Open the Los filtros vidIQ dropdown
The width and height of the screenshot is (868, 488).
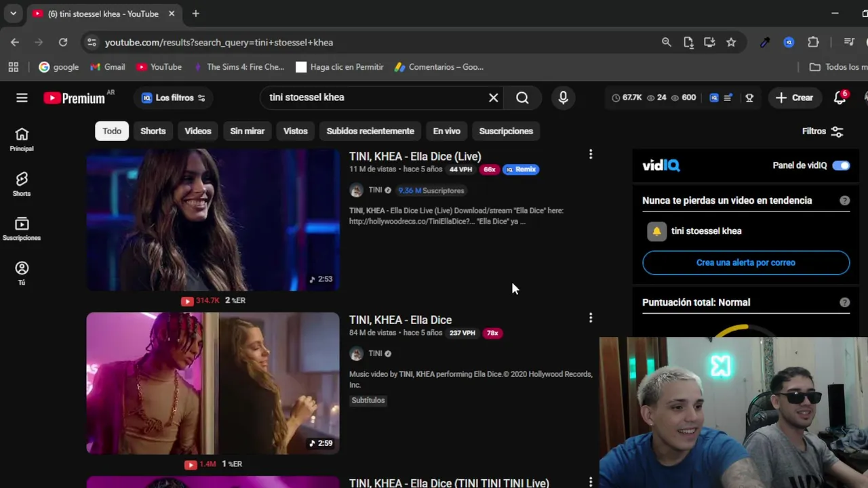point(174,98)
